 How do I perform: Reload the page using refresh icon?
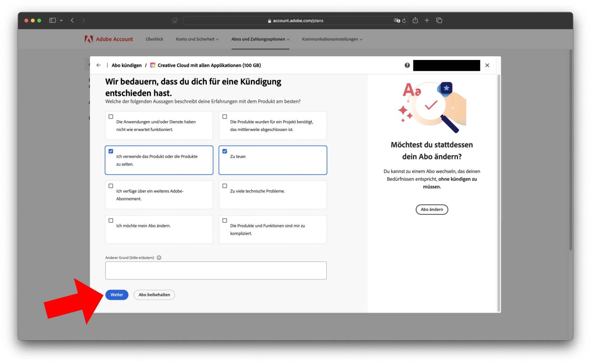click(404, 21)
